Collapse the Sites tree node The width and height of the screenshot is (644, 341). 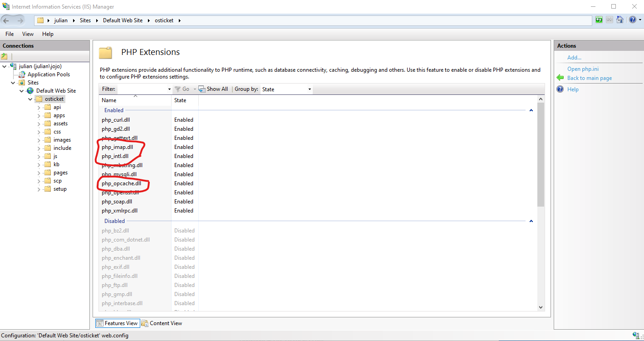click(13, 83)
